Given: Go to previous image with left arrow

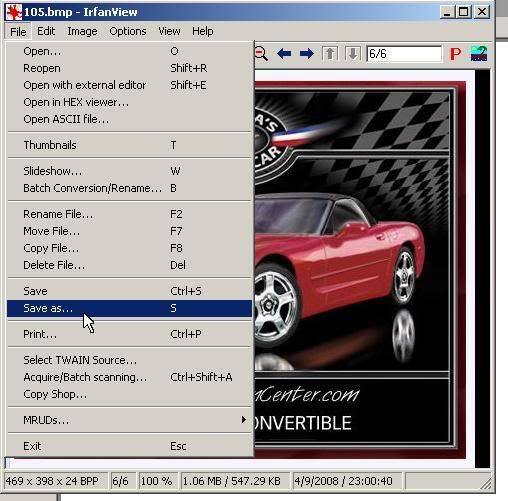Looking at the screenshot, I should pos(284,54).
